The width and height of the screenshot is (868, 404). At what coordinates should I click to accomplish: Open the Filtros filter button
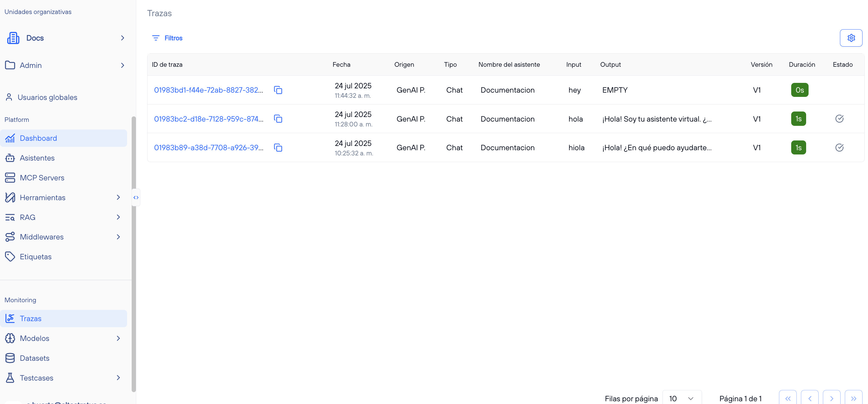point(167,38)
